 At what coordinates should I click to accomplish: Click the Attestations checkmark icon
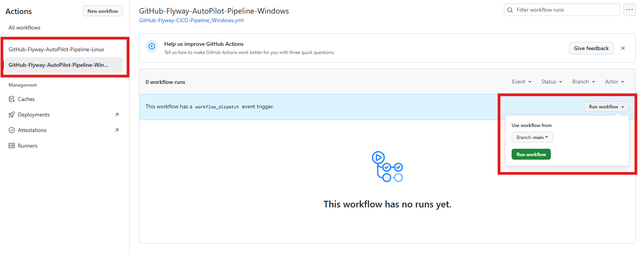(12, 130)
